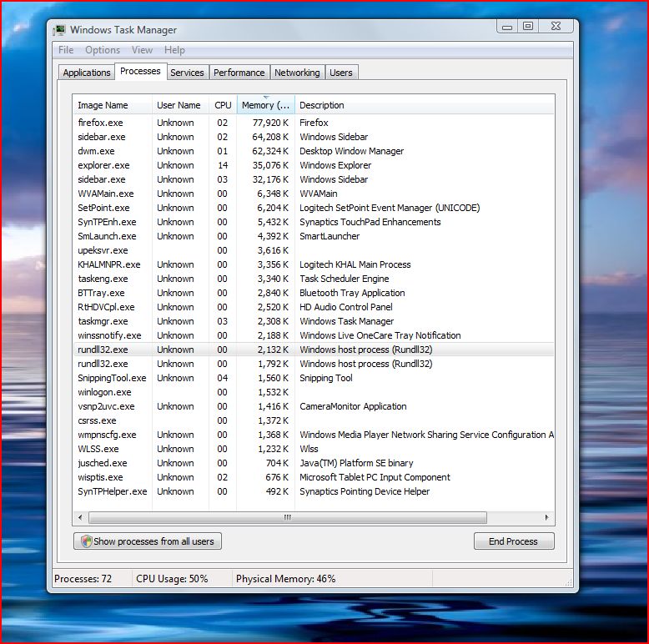Image resolution: width=649 pixels, height=644 pixels.
Task: Switch to the Users tab
Action: 341,73
